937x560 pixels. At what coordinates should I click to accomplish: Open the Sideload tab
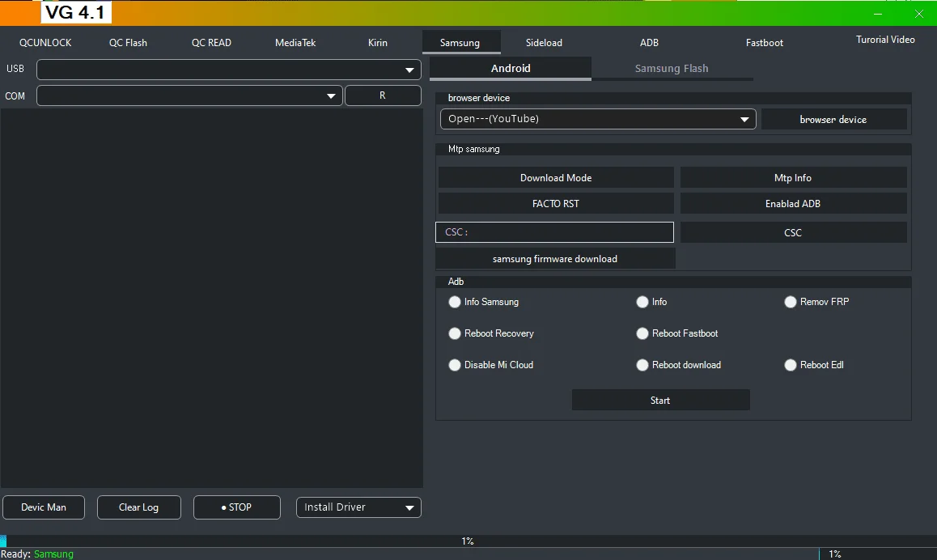544,42
